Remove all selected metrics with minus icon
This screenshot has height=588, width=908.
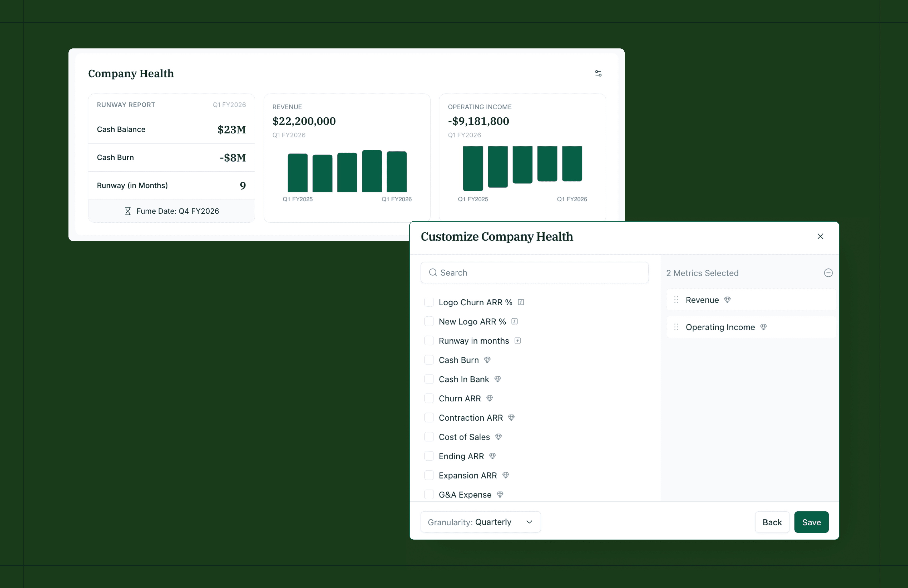click(828, 273)
